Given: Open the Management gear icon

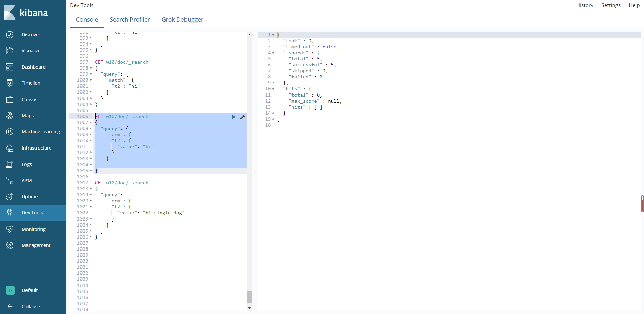Looking at the screenshot, I should pos(10,245).
